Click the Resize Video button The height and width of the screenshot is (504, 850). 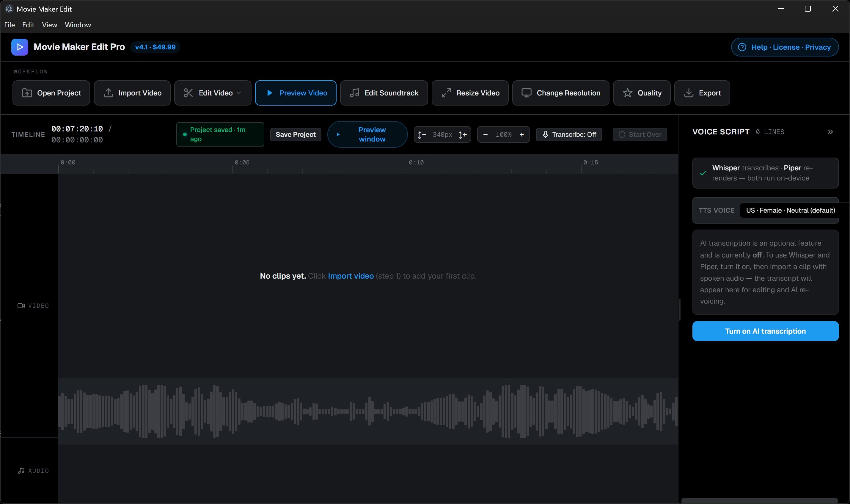[x=470, y=93]
